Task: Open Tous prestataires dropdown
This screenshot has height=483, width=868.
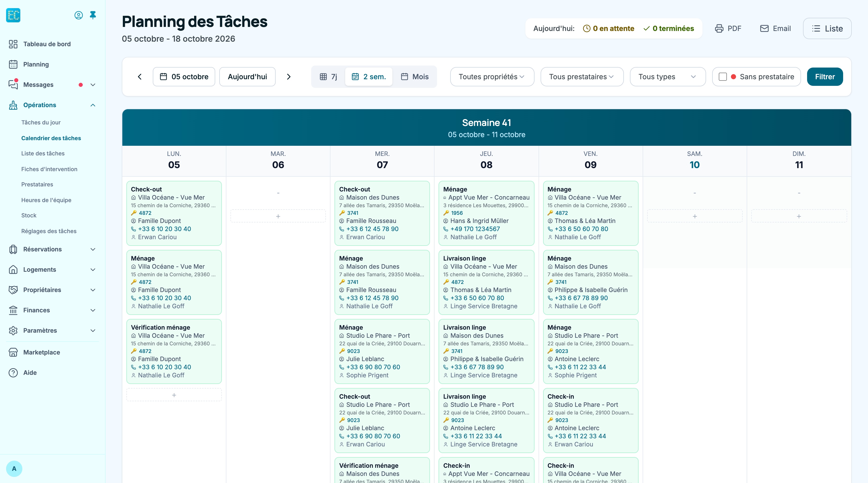Action: [582, 77]
